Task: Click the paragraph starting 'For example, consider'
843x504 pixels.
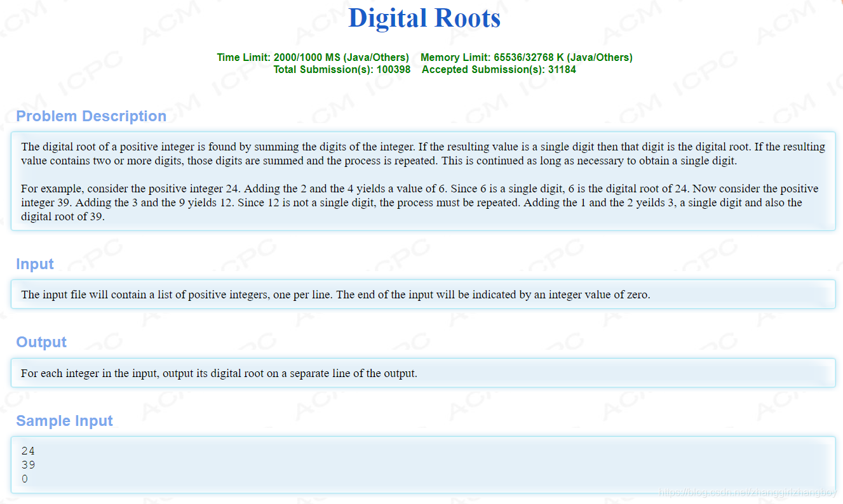Action: click(x=419, y=202)
